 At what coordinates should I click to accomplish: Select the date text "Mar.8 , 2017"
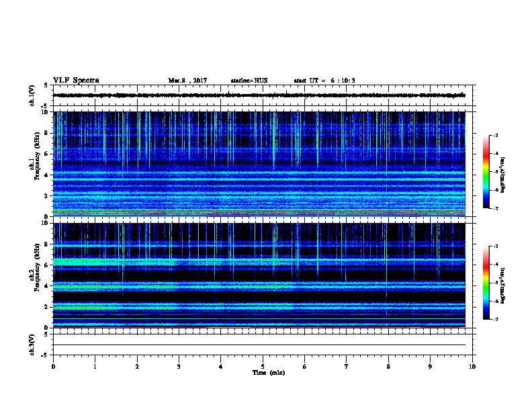[x=187, y=81]
